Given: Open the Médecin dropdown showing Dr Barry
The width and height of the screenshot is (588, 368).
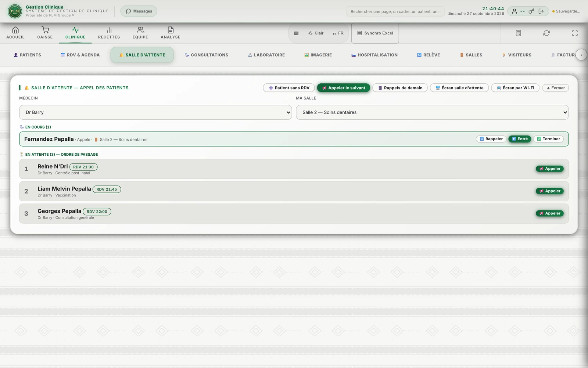Looking at the screenshot, I should coord(155,112).
